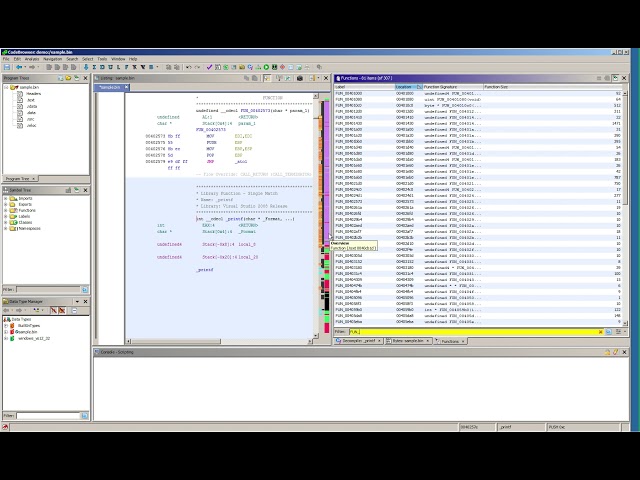The image size is (640, 480).
Task: Click the green icon in Functions window header
Action: (616, 78)
